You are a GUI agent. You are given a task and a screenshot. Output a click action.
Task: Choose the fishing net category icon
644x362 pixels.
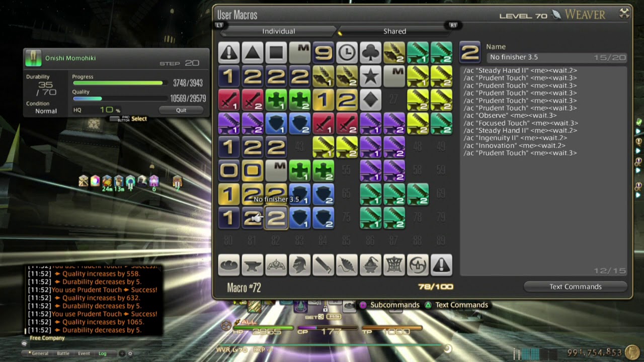394,265
